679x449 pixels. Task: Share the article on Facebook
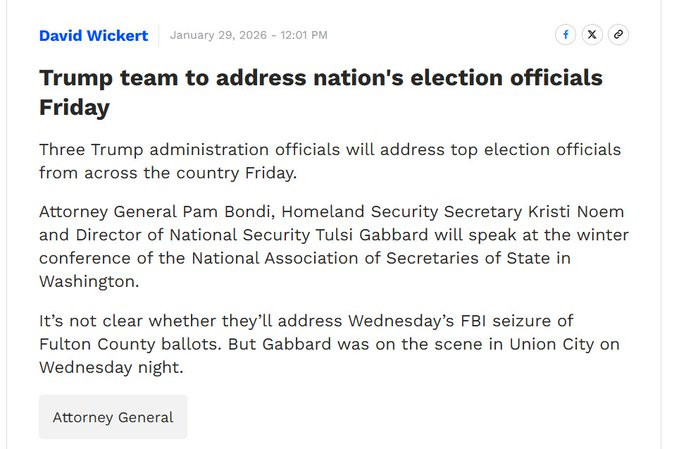pyautogui.click(x=566, y=35)
